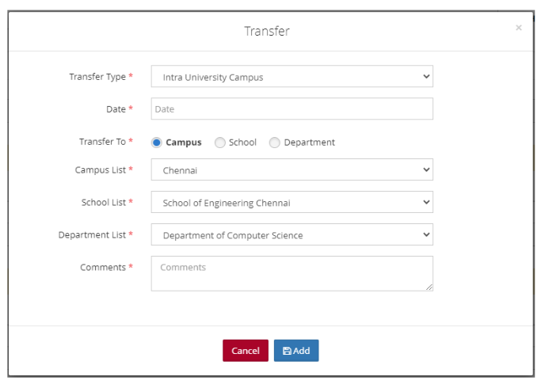Click the Transfer Type dropdown arrow
The height and width of the screenshot is (392, 545).
(x=426, y=77)
